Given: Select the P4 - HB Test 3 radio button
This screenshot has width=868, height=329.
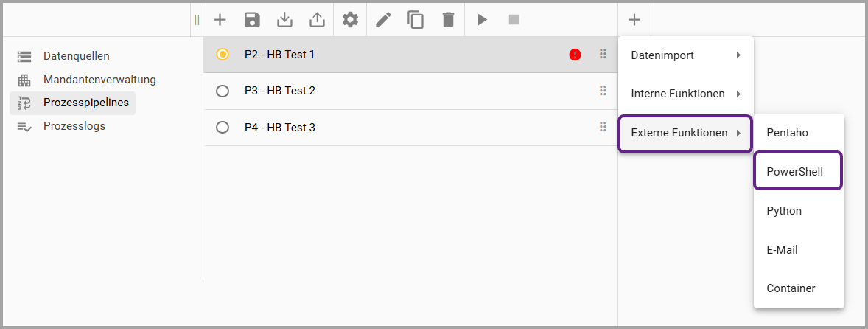Looking at the screenshot, I should pyautogui.click(x=223, y=128).
